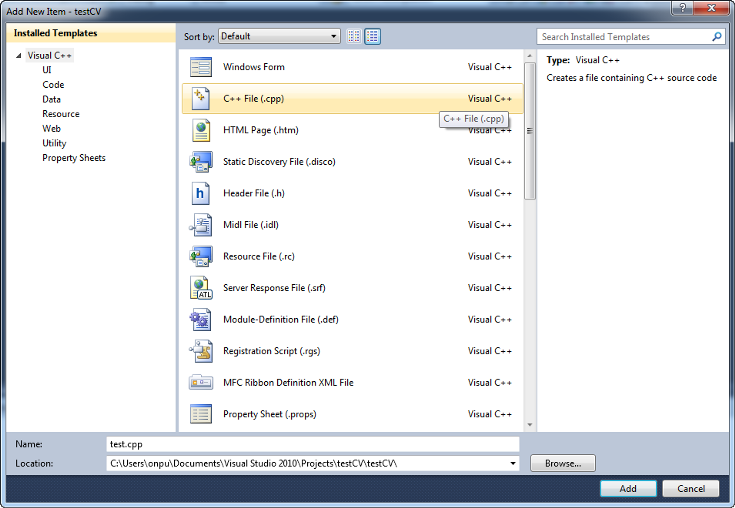Open the Location path dropdown arrow
This screenshot has height=508, width=735.
(513, 463)
